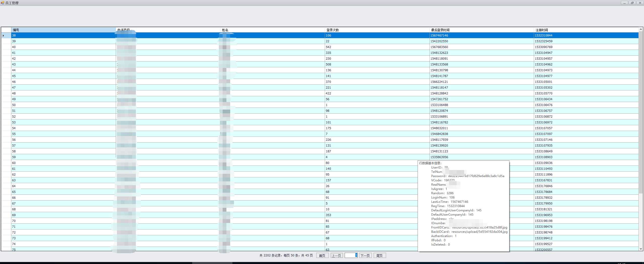Select cell with 编号 74
Screen dimensions: 644x264
63,244
